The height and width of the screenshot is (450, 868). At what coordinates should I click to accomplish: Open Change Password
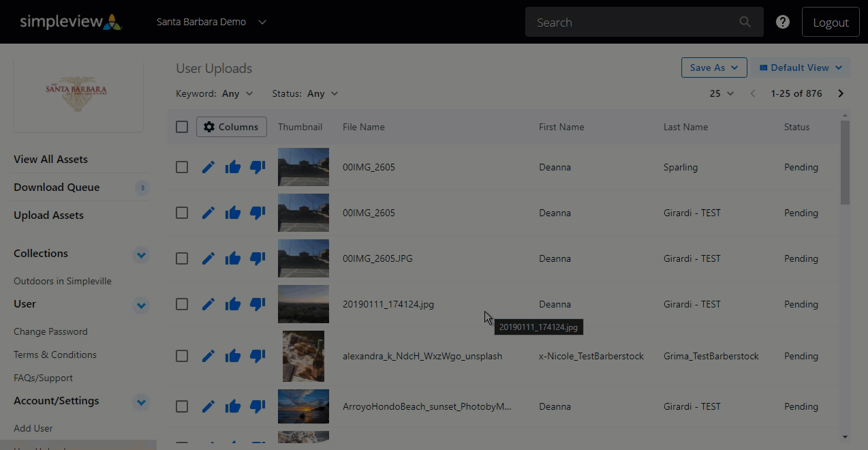[50, 331]
